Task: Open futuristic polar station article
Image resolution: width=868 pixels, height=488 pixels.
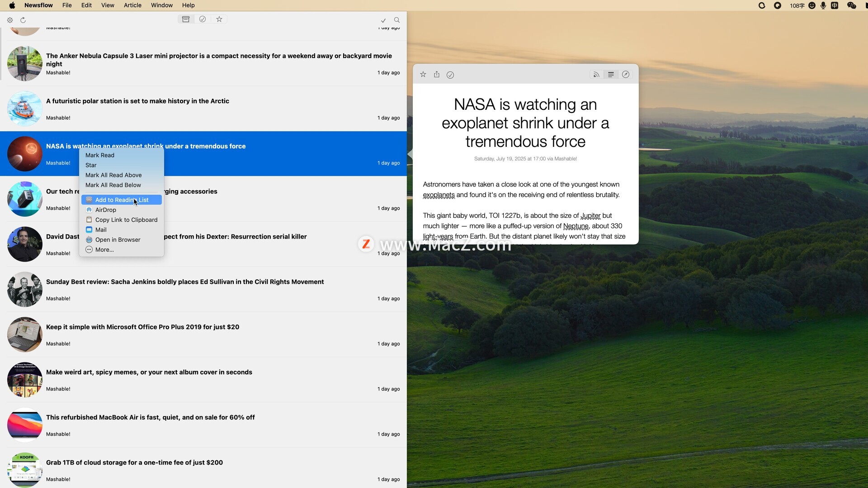Action: pos(203,109)
